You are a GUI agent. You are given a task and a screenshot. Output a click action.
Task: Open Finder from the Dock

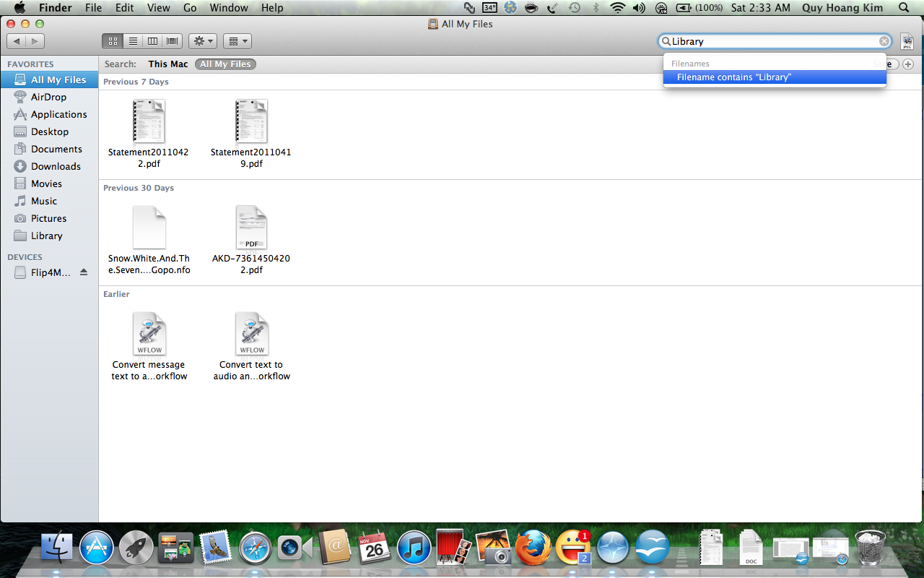(57, 548)
